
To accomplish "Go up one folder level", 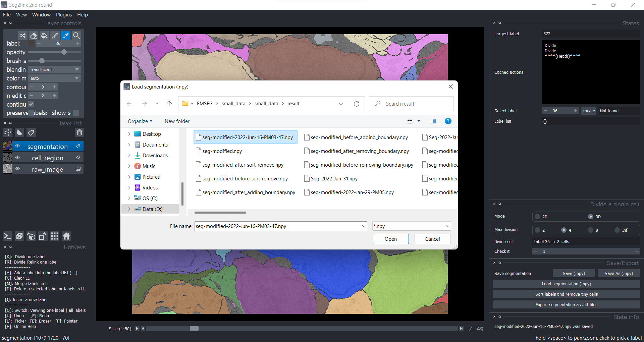I will pyautogui.click(x=169, y=104).
